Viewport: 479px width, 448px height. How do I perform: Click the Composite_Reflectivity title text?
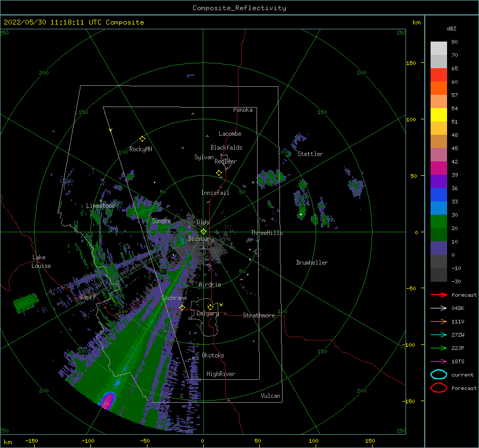coord(240,8)
